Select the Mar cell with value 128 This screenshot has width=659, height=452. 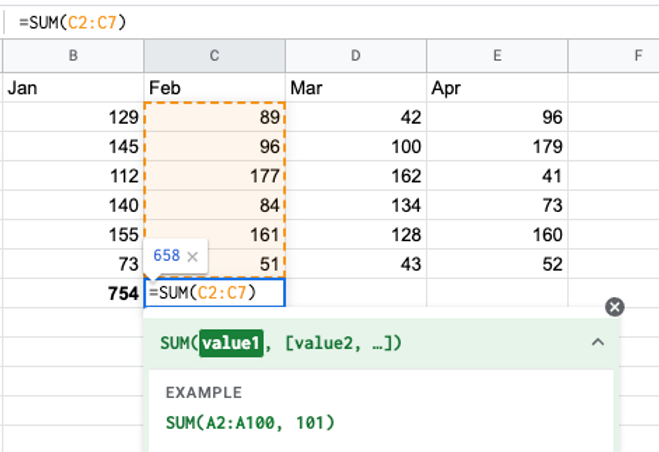356,235
